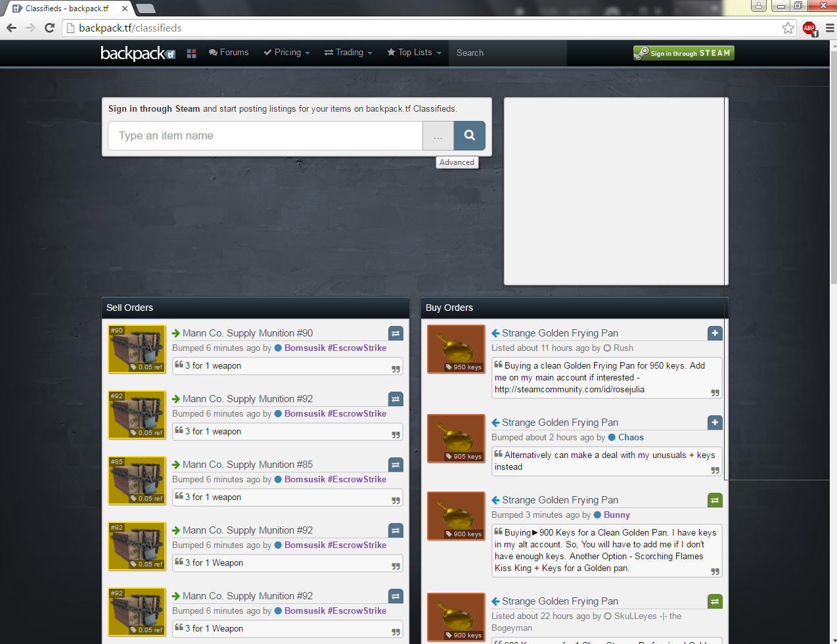
Task: Open the Mann Co. Supply Munition #90 listing
Action: point(248,333)
